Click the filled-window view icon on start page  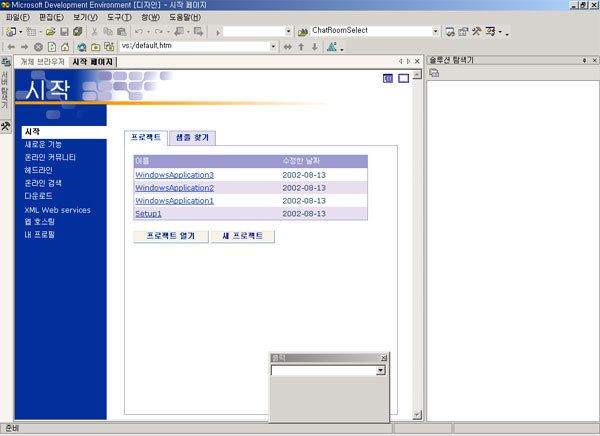point(388,78)
